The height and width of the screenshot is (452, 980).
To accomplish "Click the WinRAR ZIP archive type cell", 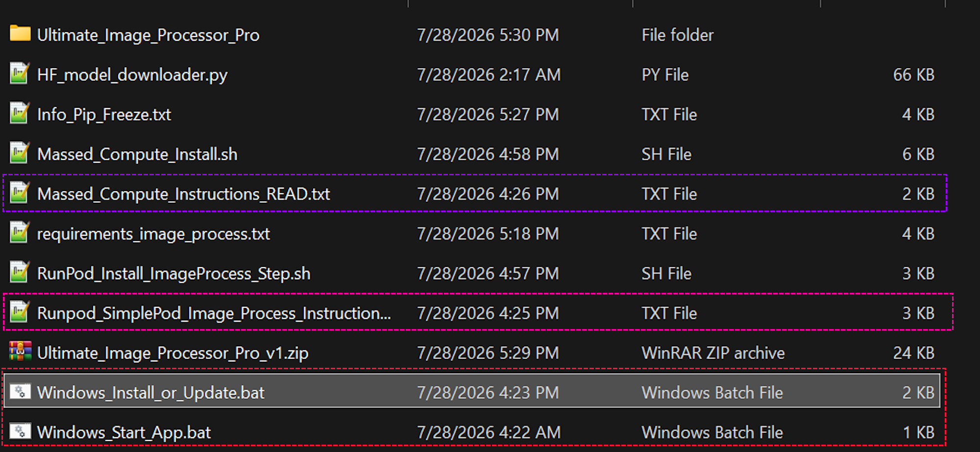I will [x=713, y=353].
